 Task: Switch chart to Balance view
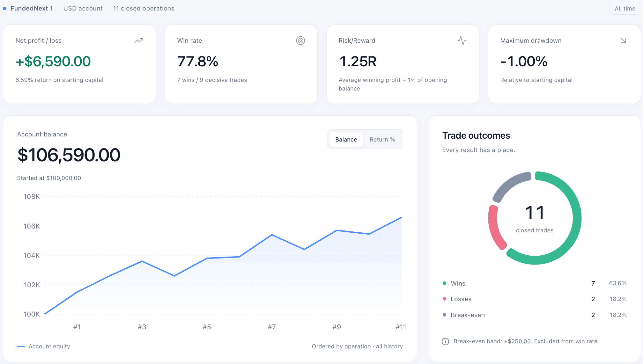pyautogui.click(x=346, y=140)
